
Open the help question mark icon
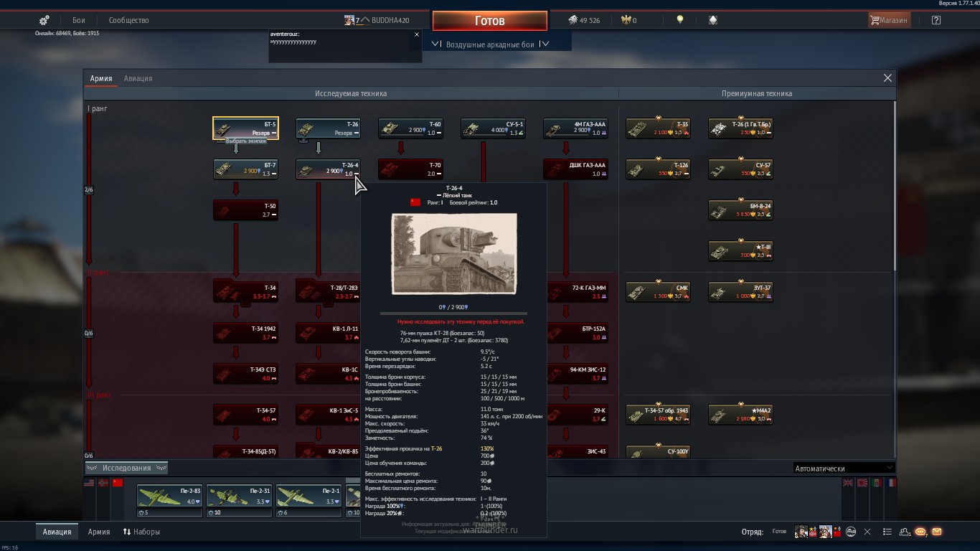936,20
